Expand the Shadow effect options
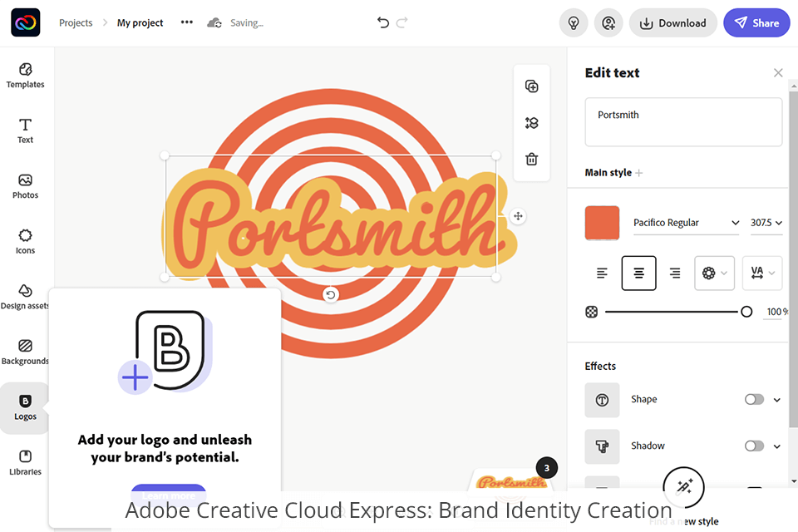Image resolution: width=798 pixels, height=532 pixels. (777, 446)
